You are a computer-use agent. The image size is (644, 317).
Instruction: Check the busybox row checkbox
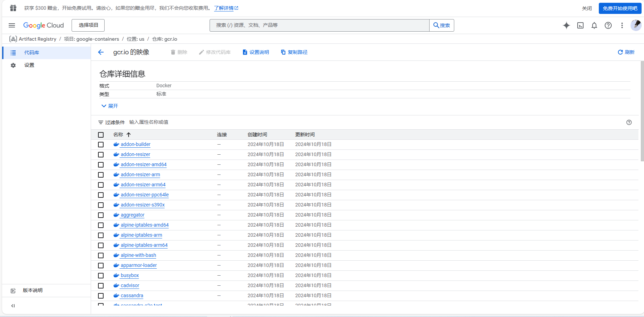[x=101, y=276]
